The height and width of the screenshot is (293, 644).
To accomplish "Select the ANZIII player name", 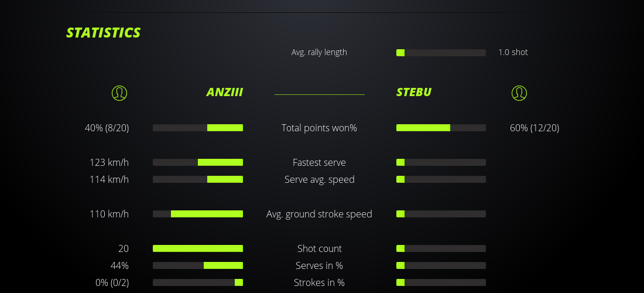I will click(x=224, y=92).
